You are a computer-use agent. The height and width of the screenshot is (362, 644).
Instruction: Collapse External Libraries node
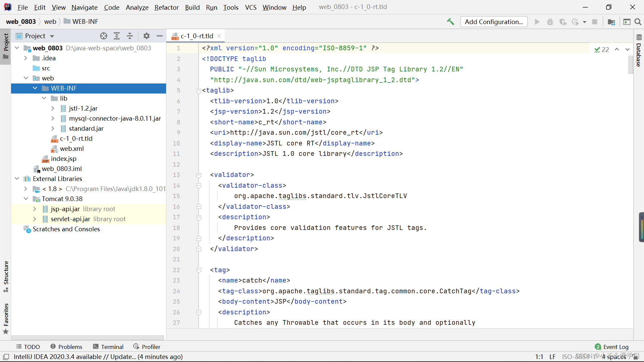(x=17, y=179)
